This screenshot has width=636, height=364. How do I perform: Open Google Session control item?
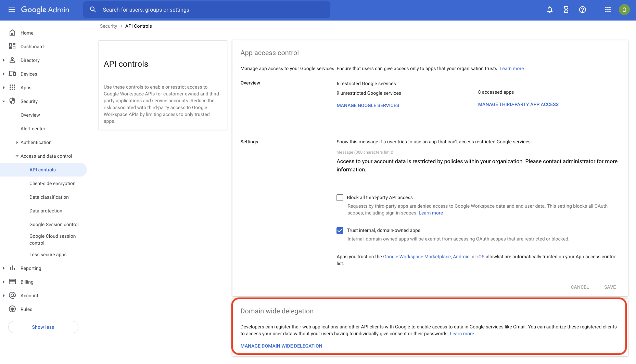pos(54,224)
